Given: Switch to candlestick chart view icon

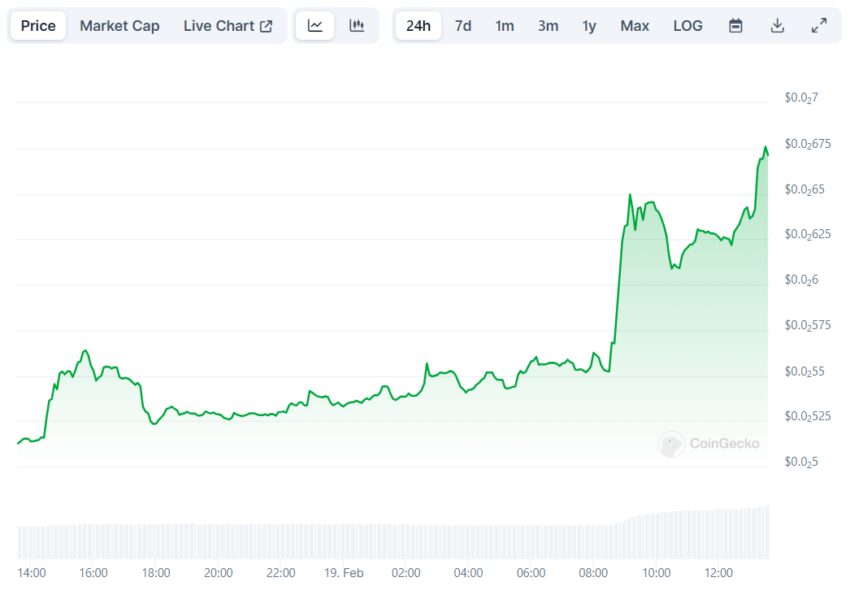Looking at the screenshot, I should click(357, 26).
